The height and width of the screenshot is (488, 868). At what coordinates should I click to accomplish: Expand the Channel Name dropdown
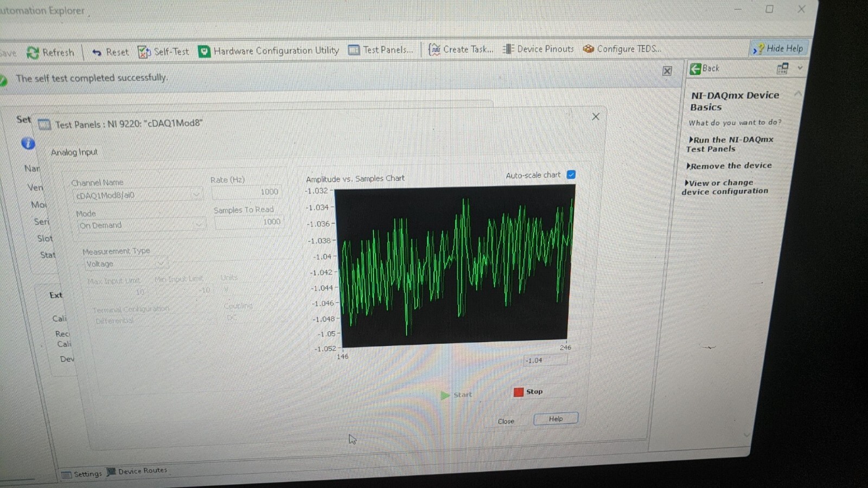[x=196, y=195]
